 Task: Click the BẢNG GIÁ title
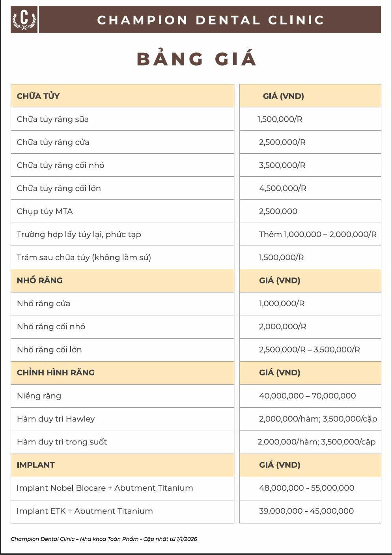coord(196,59)
